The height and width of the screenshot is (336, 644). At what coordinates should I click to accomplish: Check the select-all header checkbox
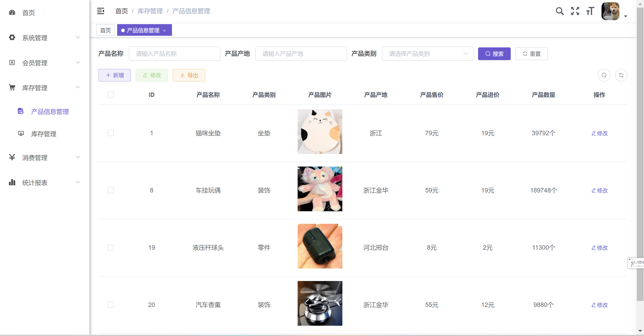110,95
